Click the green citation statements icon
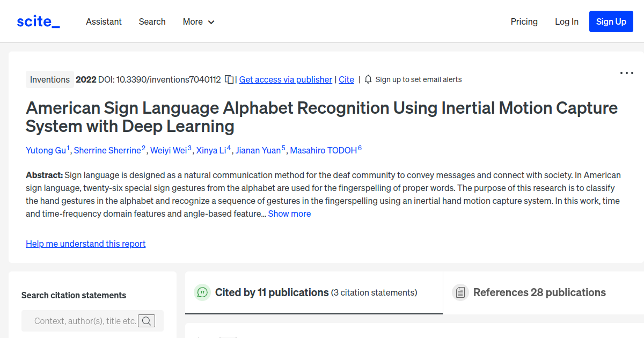Image resolution: width=644 pixels, height=338 pixels. click(x=202, y=292)
